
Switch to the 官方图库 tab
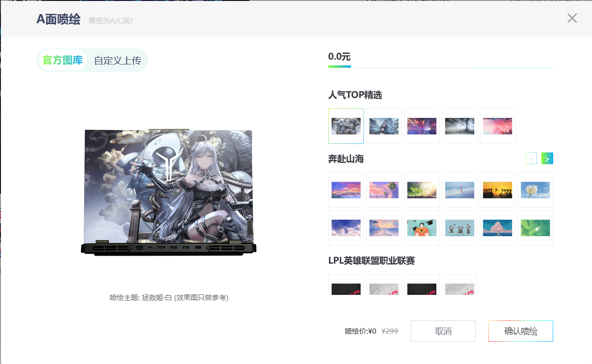[x=62, y=61]
